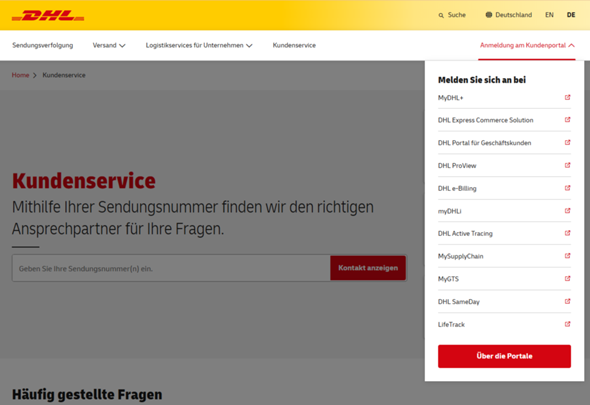Viewport: 590px width, 405px height.
Task: Click Kundenservice in the breadcrumb
Action: (x=64, y=75)
